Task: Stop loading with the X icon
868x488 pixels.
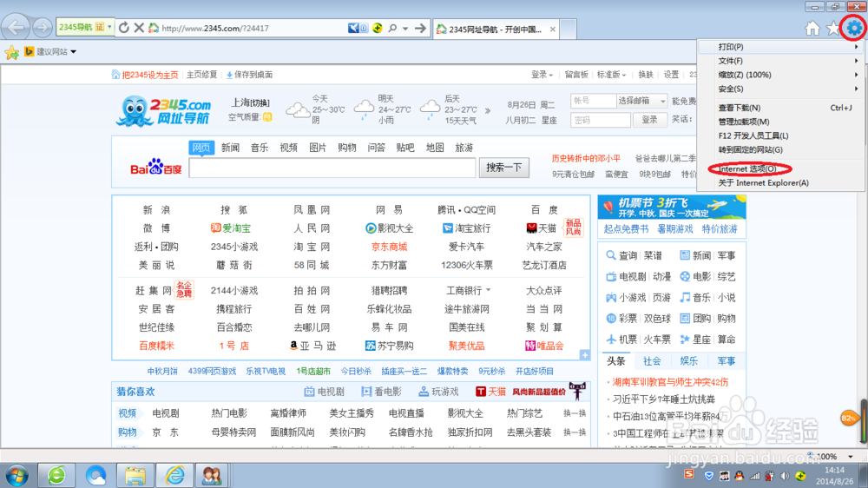Action: coord(139,28)
